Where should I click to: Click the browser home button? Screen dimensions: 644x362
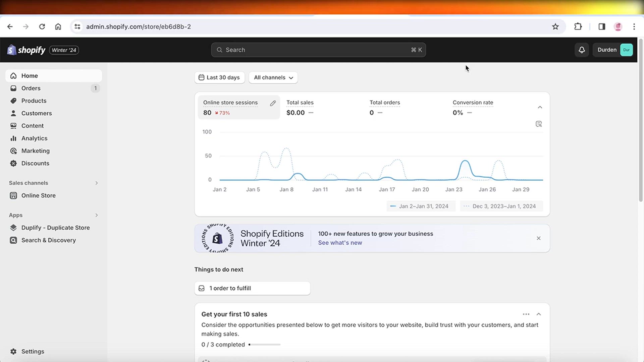pyautogui.click(x=58, y=26)
